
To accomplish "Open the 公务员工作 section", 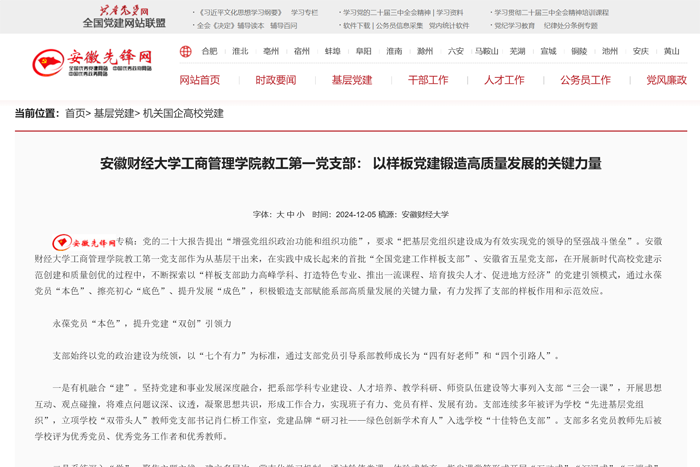I will (585, 80).
